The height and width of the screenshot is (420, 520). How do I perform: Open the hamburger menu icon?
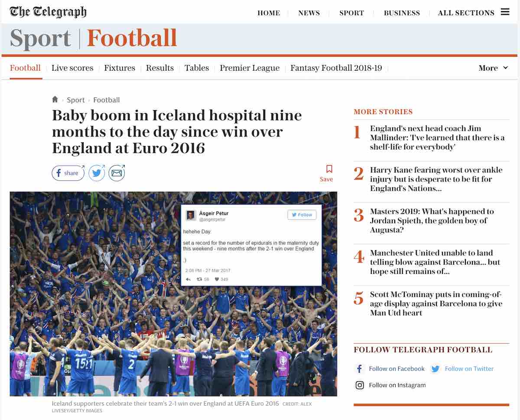505,12
